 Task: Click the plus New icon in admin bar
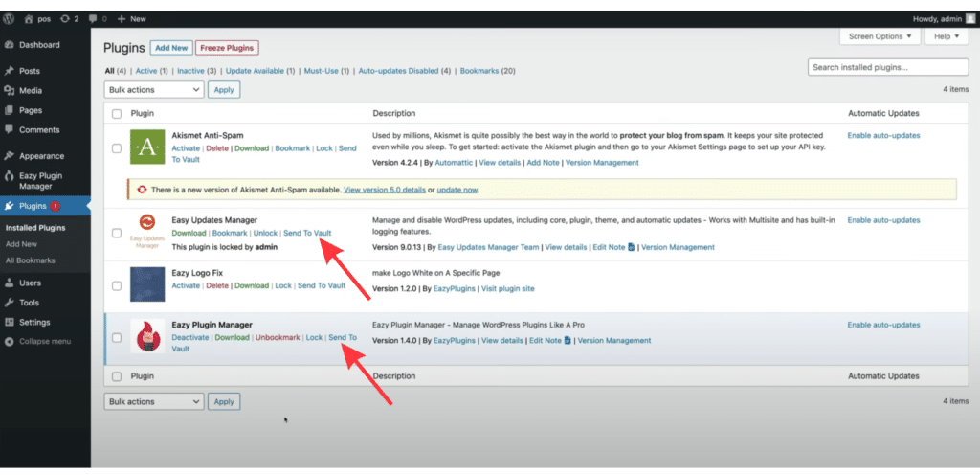pos(122,19)
